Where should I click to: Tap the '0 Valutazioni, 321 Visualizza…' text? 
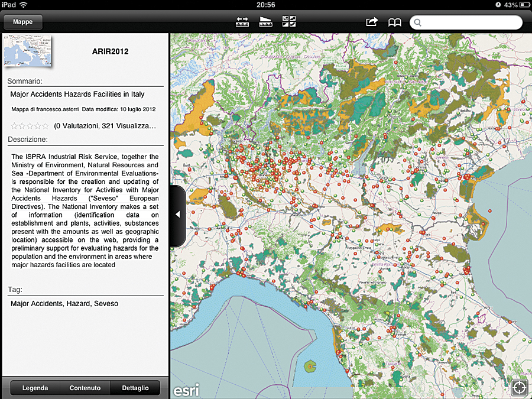point(105,126)
